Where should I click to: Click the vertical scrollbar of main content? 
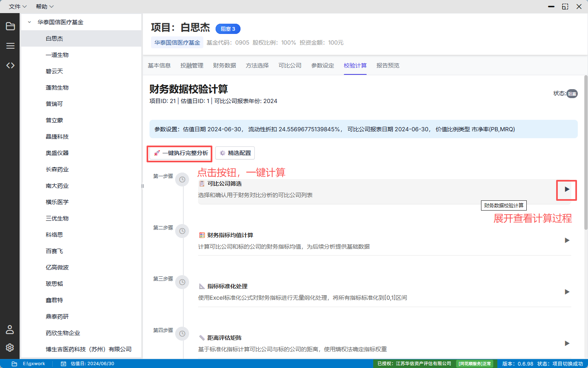pyautogui.click(x=586, y=152)
